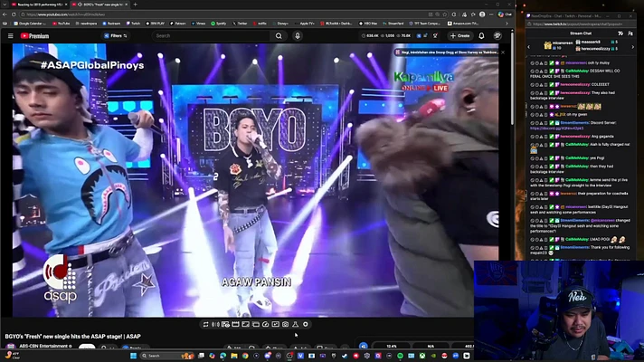This screenshot has width=644, height=362.
Task: Go back with the browser back arrow
Action: (x=5, y=14)
